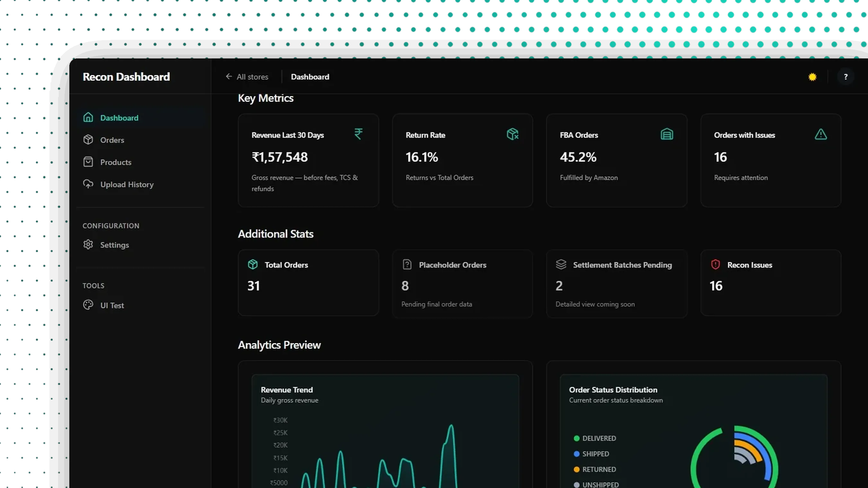Open the Recon Issues stat card

(771, 283)
